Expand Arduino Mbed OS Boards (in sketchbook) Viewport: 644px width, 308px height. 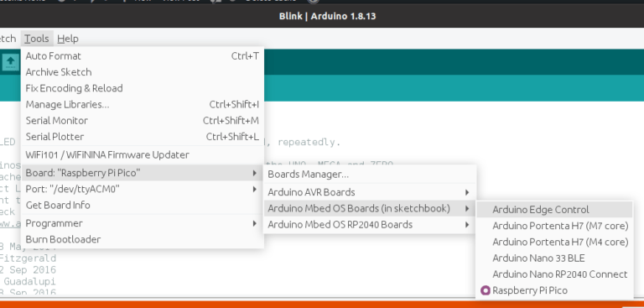(x=370, y=208)
